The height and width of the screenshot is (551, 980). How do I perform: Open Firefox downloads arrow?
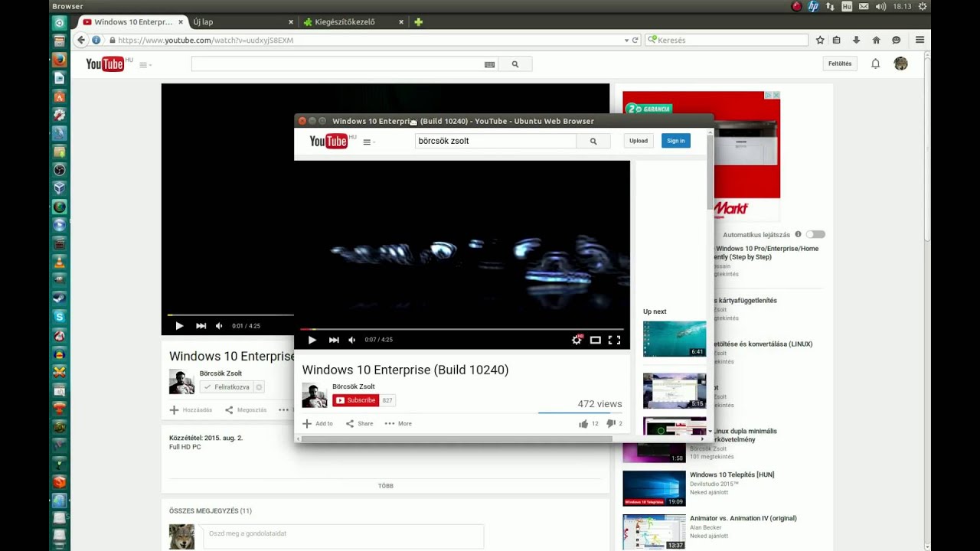[x=856, y=40]
